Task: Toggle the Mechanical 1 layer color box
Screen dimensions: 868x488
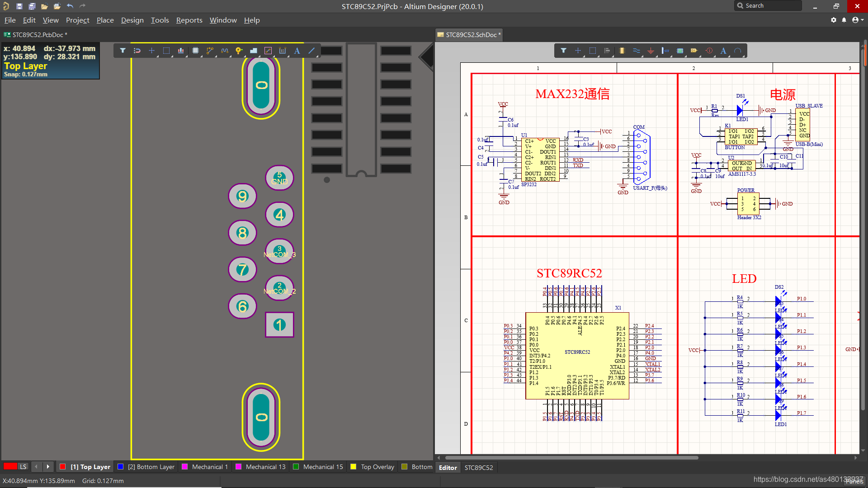Action: pyautogui.click(x=184, y=467)
